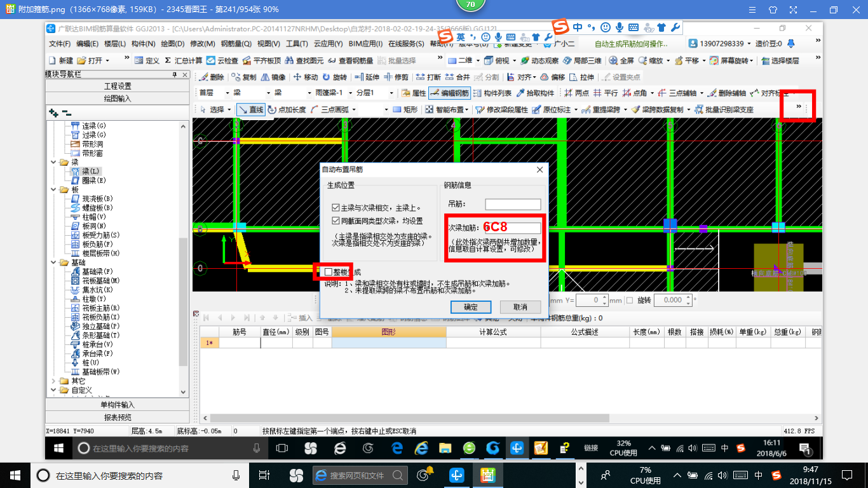The image size is (868, 488).
Task: Open 查看钢筋量 tool
Action: tap(350, 60)
